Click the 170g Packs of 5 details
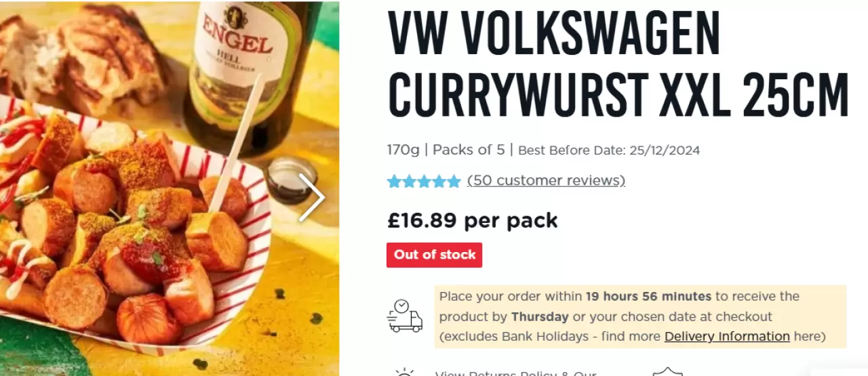Screen dimensions: 868x376 (446, 150)
